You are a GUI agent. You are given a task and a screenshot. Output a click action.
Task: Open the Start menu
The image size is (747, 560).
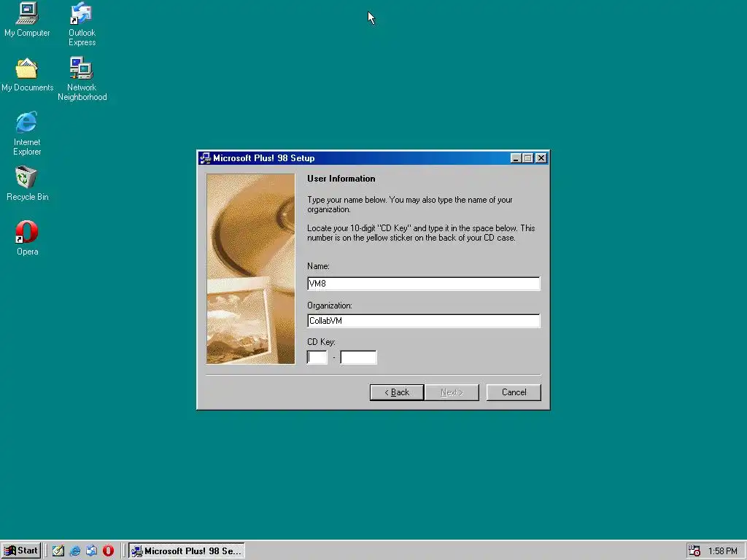pyautogui.click(x=21, y=551)
